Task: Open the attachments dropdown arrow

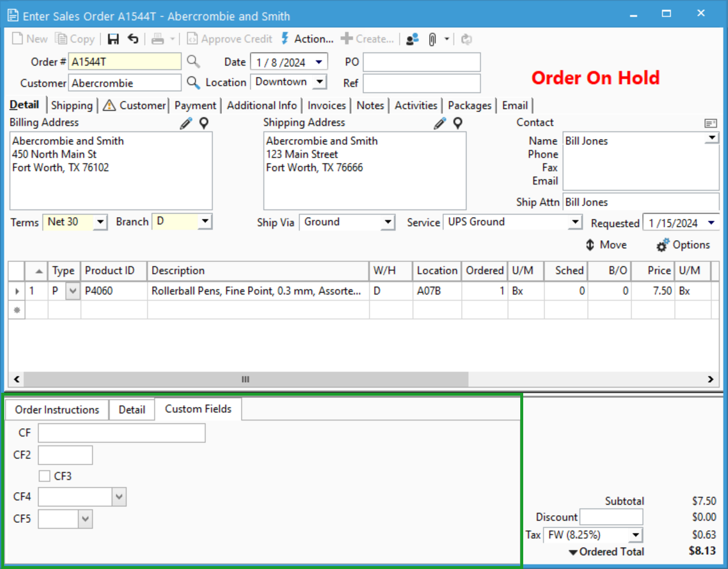Action: [x=447, y=39]
